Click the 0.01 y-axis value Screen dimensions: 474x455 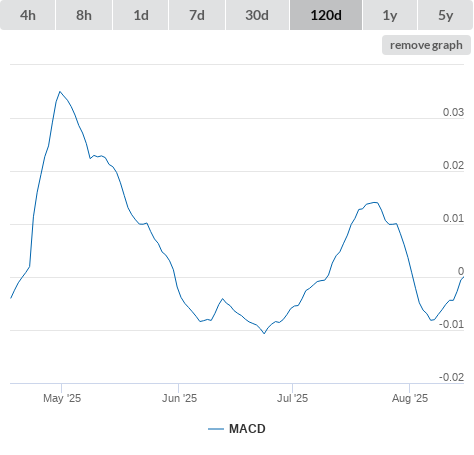[x=453, y=218]
